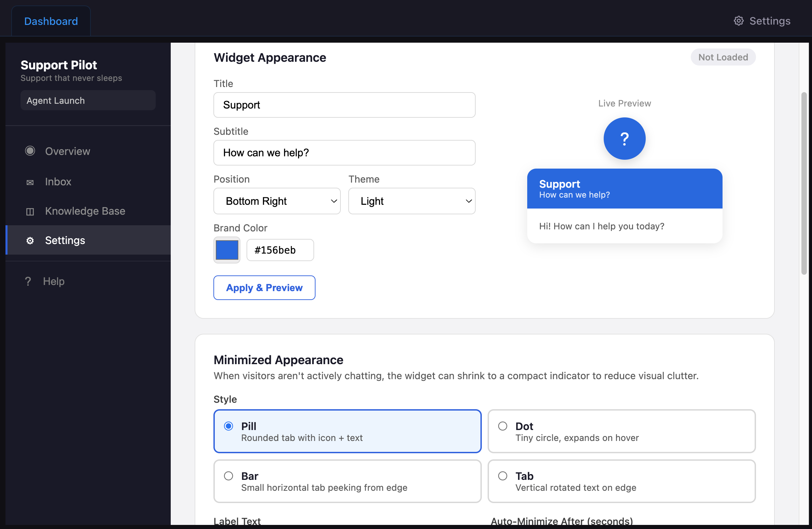Click "Vertical rotated text on edge" description

coord(576,488)
